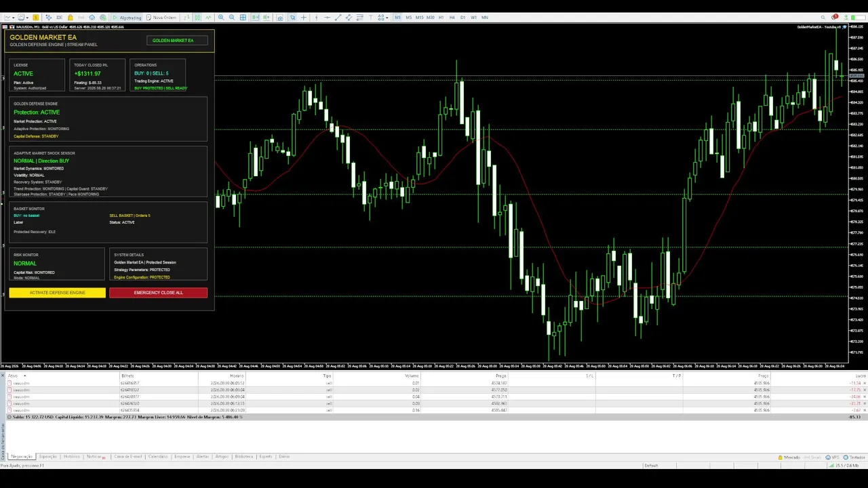Viewport: 868px width, 488px height.
Task: Select trade row with volume 0.16
Action: tap(437, 410)
